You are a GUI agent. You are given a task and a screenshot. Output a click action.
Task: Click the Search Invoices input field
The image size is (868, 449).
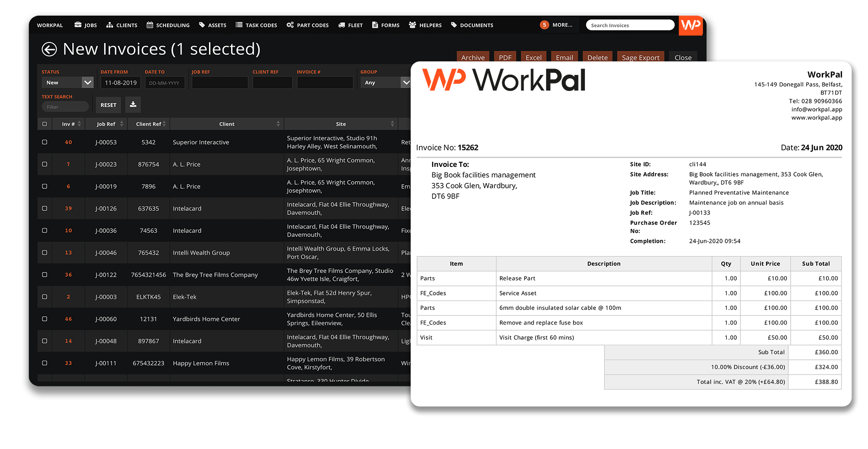pyautogui.click(x=630, y=25)
